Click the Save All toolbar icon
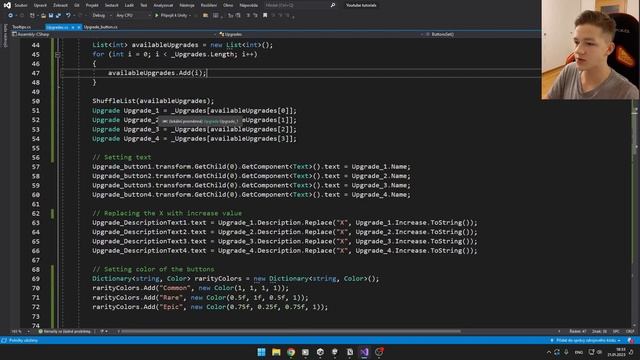The width and height of the screenshot is (640, 360). click(58, 16)
